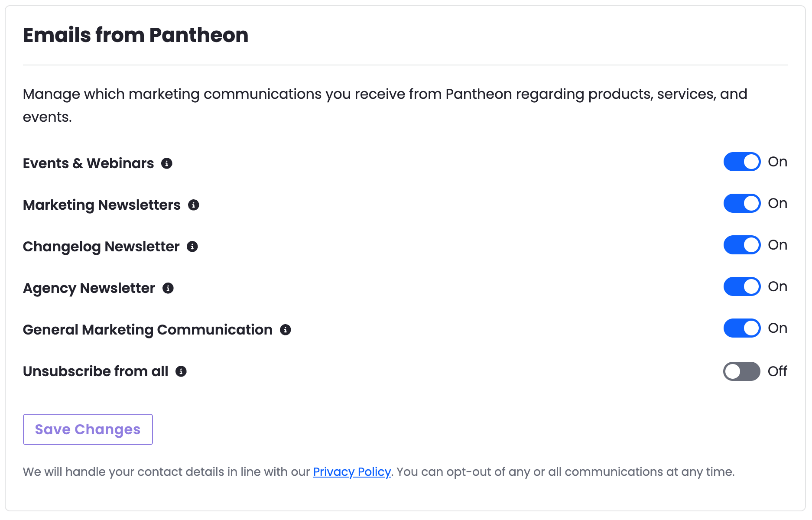The height and width of the screenshot is (520, 812).
Task: Open the Privacy Policy link
Action: pyautogui.click(x=352, y=472)
